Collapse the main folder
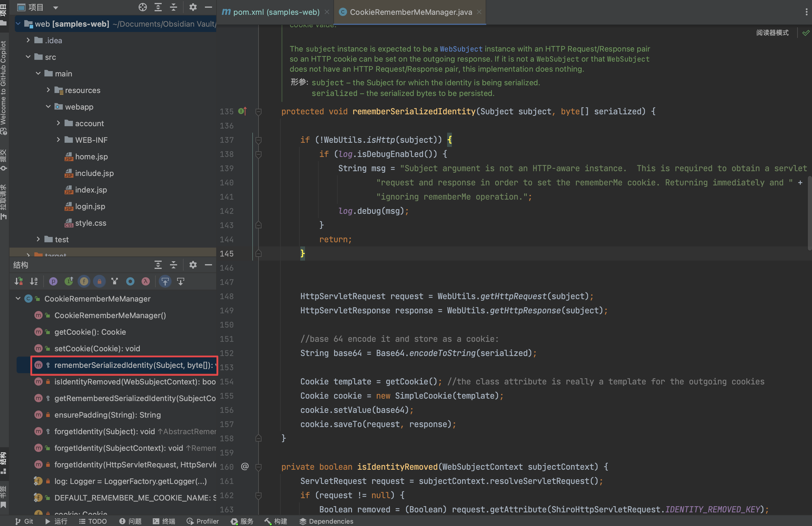 tap(38, 73)
